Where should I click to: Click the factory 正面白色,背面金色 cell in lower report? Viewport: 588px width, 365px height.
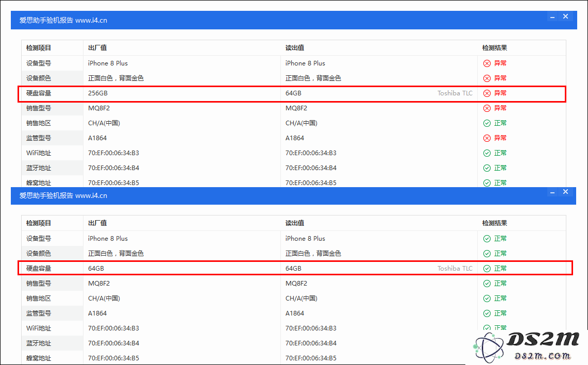coord(116,254)
